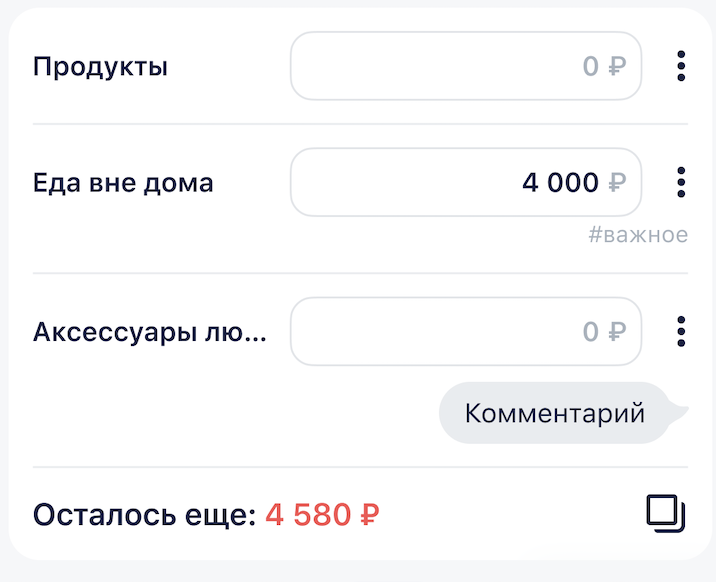
Task: Click the ruble sign in Аксессуары field
Action: [617, 331]
